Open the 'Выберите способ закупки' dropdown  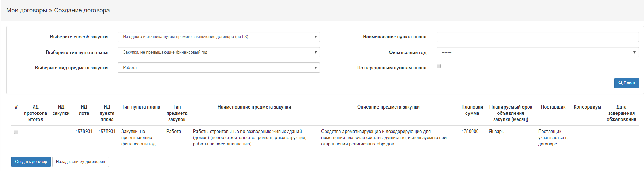coord(218,37)
